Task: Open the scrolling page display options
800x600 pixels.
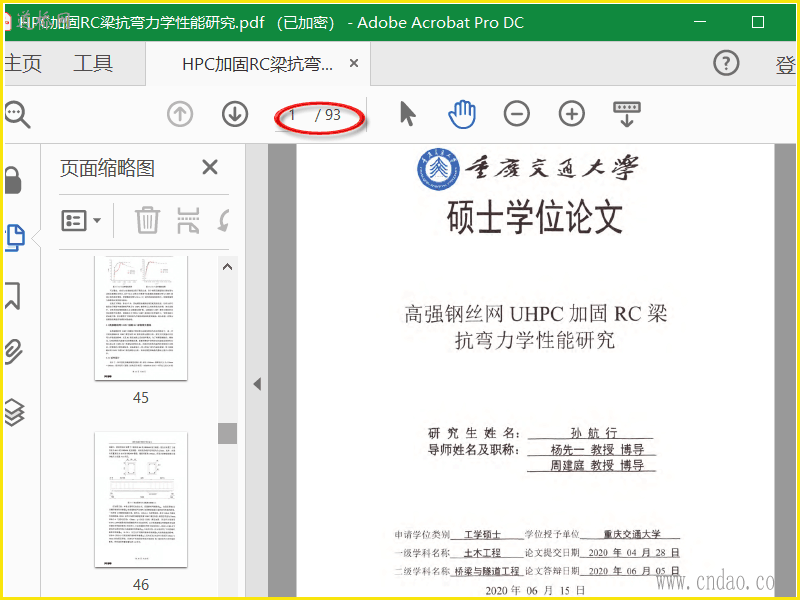Action: pyautogui.click(x=627, y=114)
